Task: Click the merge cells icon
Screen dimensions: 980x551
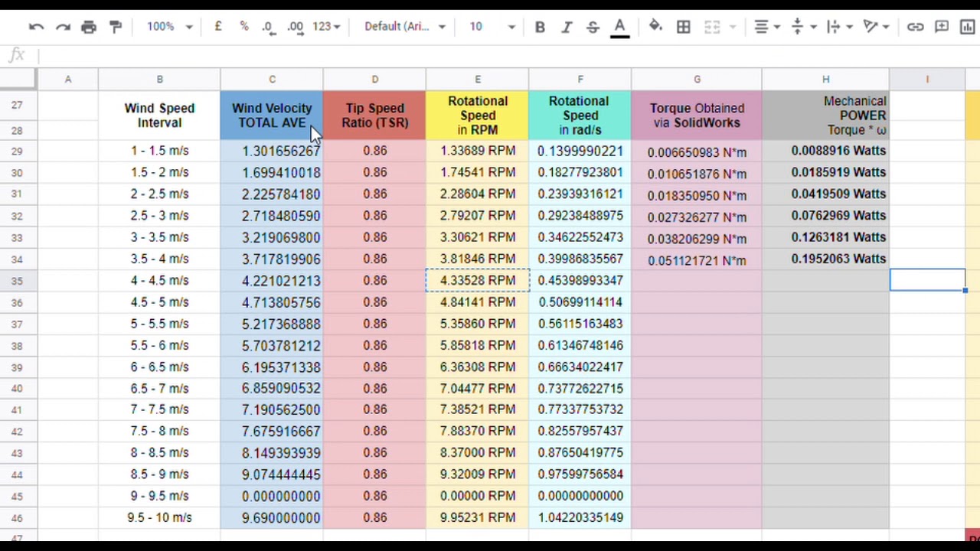Action: tap(712, 27)
